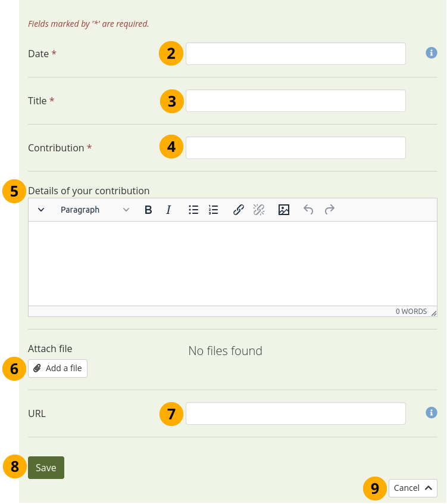Grab the editor resize handle
The image size is (447, 504).
pyautogui.click(x=434, y=313)
